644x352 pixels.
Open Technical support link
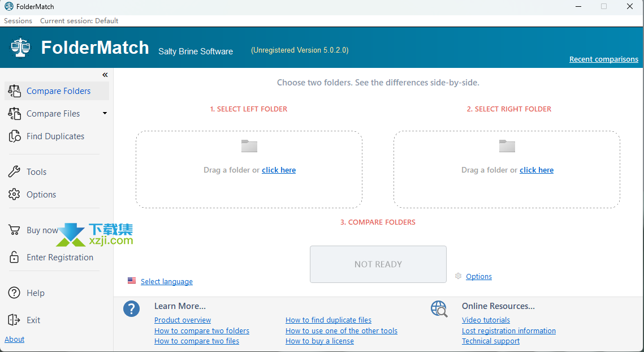[x=491, y=341]
